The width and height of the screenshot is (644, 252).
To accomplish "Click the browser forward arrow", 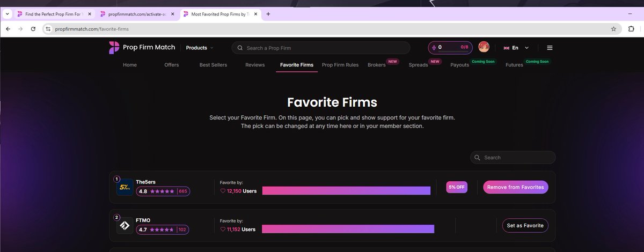I will click(21, 28).
